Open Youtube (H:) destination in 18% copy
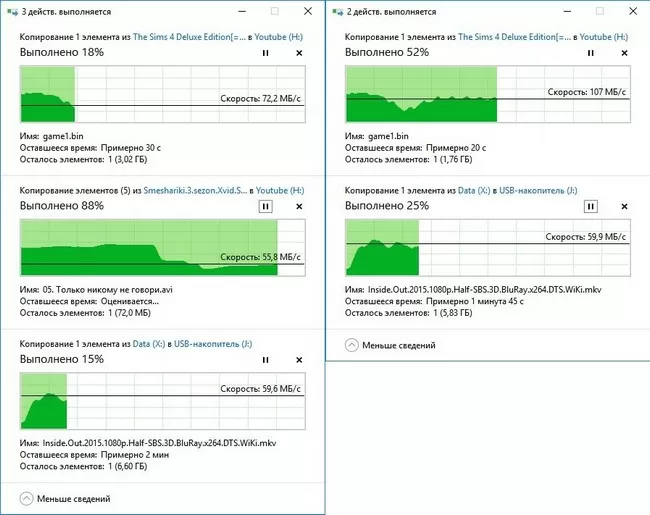The height and width of the screenshot is (515, 650). (x=279, y=37)
